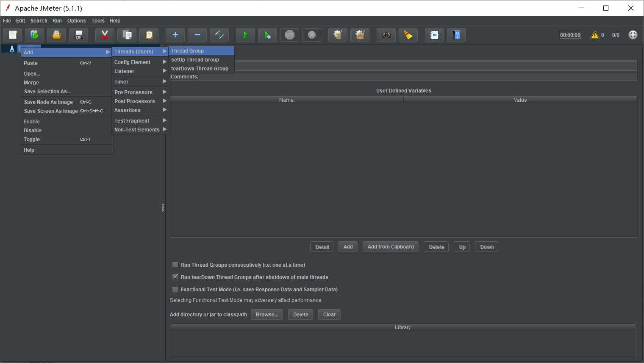Click the Toggle enable/disable toolbar icon
This screenshot has width=644, height=363.
pyautogui.click(x=219, y=35)
